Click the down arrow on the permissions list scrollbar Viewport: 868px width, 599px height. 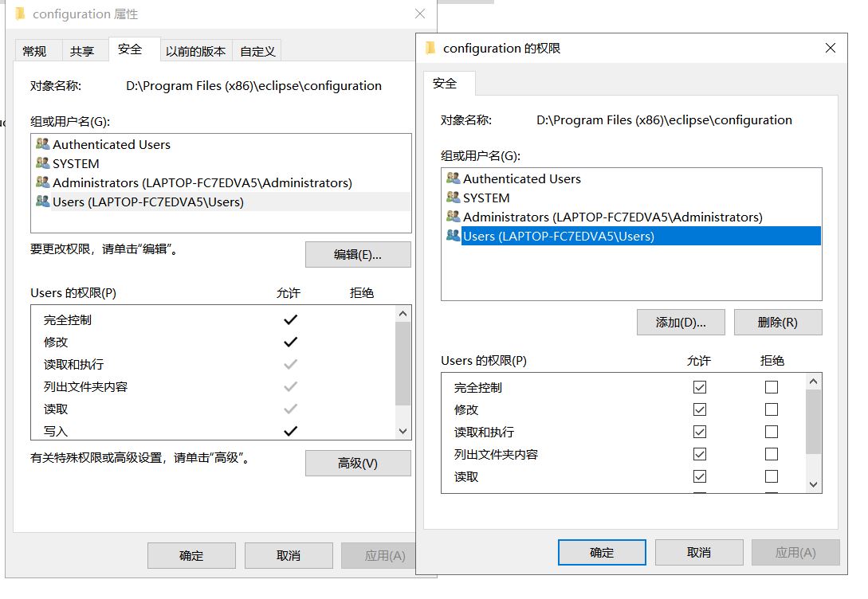coord(814,484)
